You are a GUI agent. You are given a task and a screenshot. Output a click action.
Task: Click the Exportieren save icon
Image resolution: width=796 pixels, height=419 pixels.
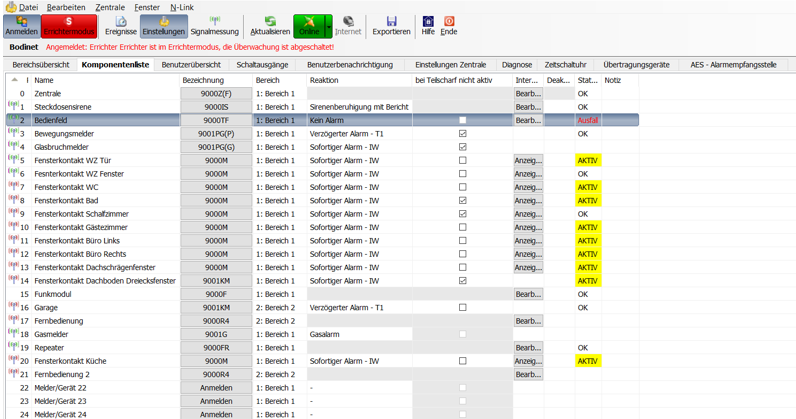(x=391, y=25)
